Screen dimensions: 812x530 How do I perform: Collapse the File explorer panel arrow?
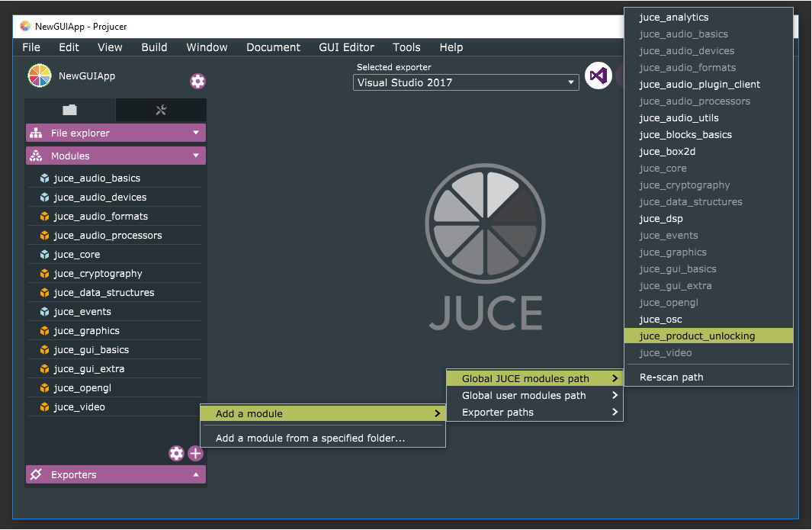click(196, 133)
